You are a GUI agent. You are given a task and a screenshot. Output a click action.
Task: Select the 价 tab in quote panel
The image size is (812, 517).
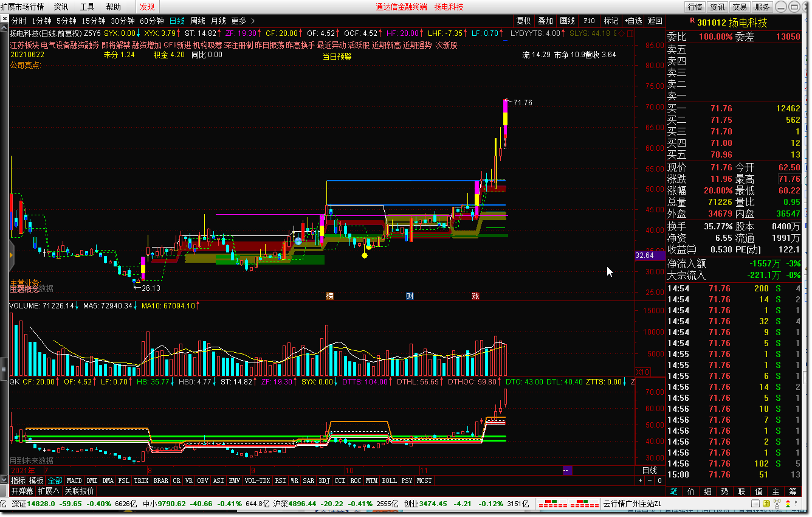(x=690, y=491)
